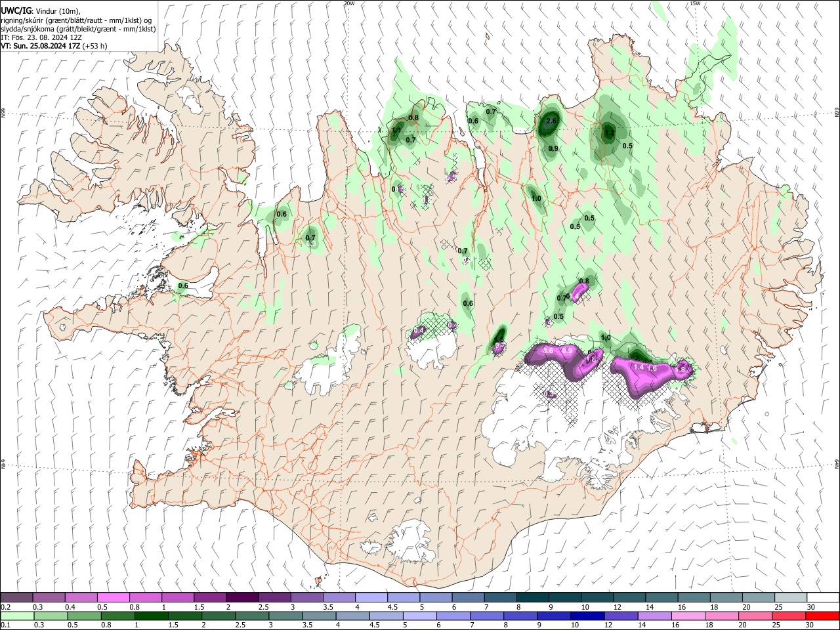The width and height of the screenshot is (840, 630).
Task: Choose the pale lavender 4 snow swatch
Action: pos(371,597)
